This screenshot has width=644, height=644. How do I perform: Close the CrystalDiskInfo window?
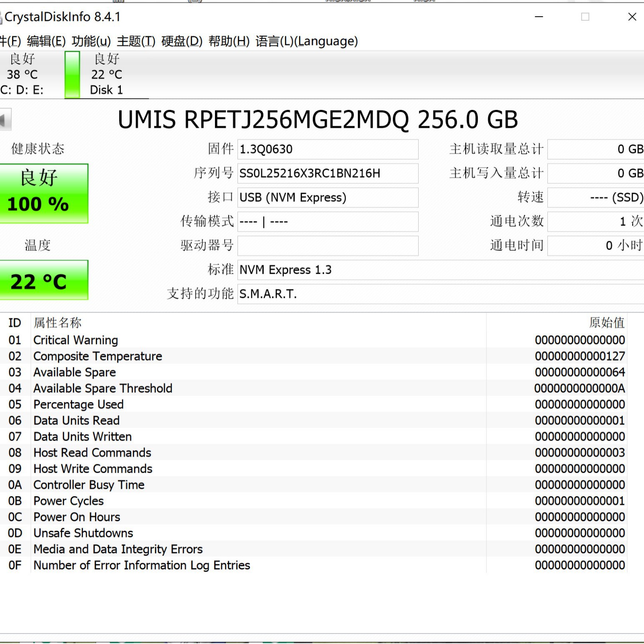click(632, 17)
